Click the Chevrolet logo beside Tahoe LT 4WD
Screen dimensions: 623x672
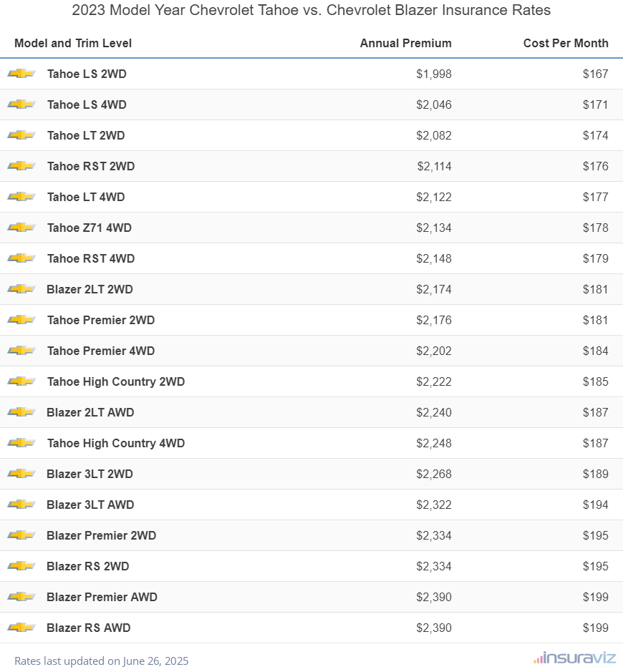[21, 197]
